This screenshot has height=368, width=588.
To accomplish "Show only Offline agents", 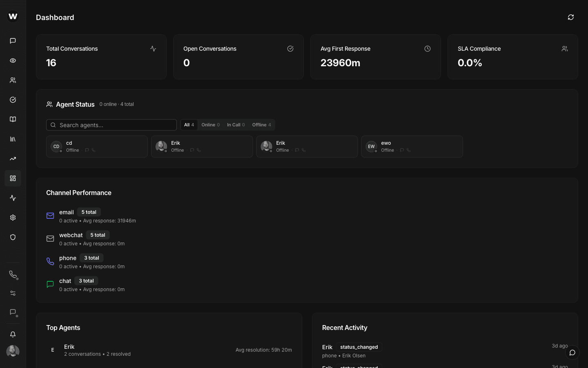I will 261,125.
